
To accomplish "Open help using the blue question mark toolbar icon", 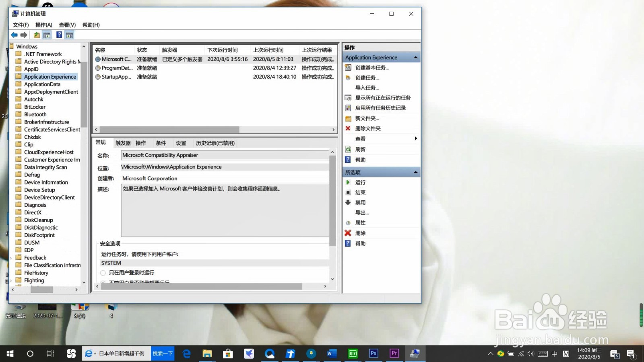I will point(59,35).
